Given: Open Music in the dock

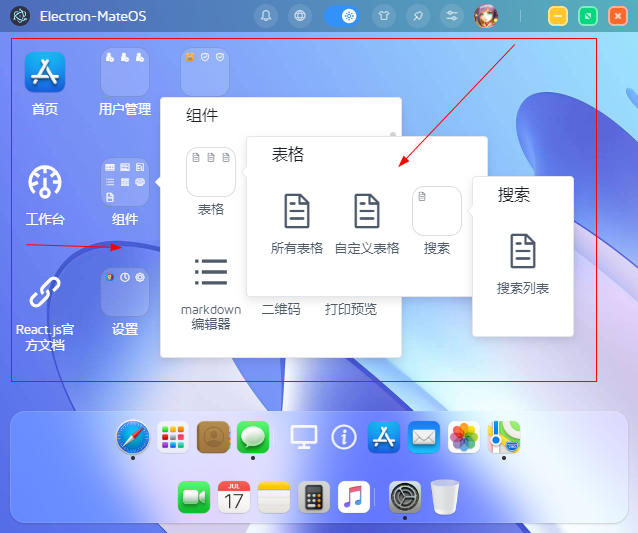Looking at the screenshot, I should [354, 497].
